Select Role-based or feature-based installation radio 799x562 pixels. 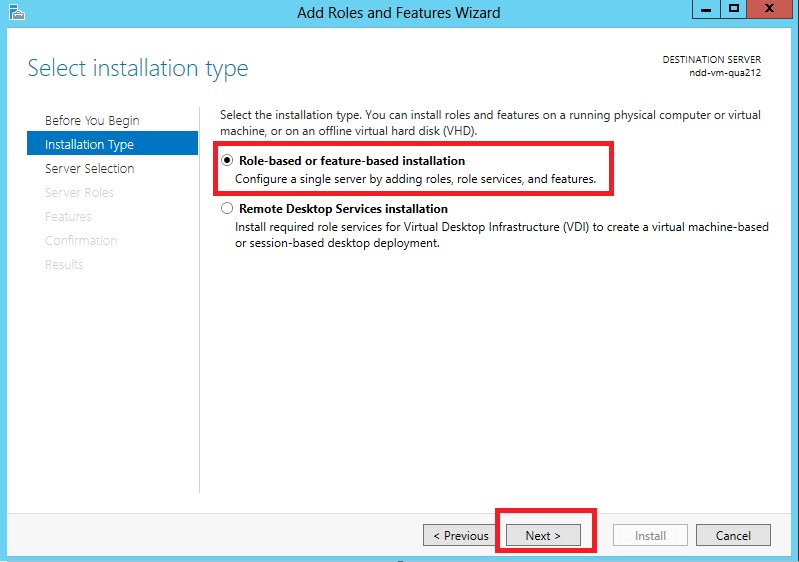(x=228, y=160)
